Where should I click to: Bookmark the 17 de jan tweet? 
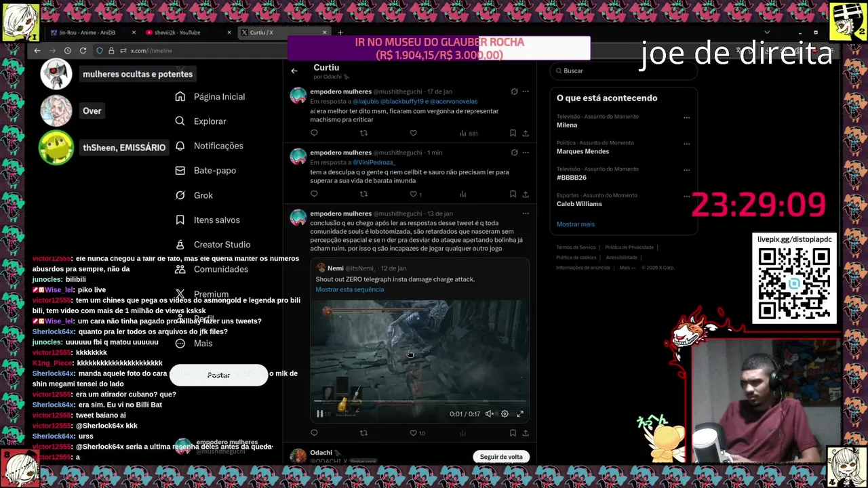click(x=513, y=134)
